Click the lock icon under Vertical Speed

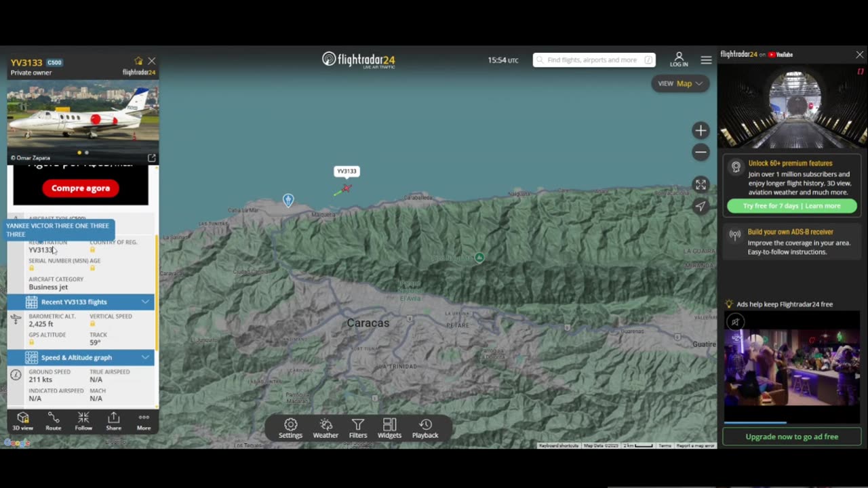pos(93,324)
